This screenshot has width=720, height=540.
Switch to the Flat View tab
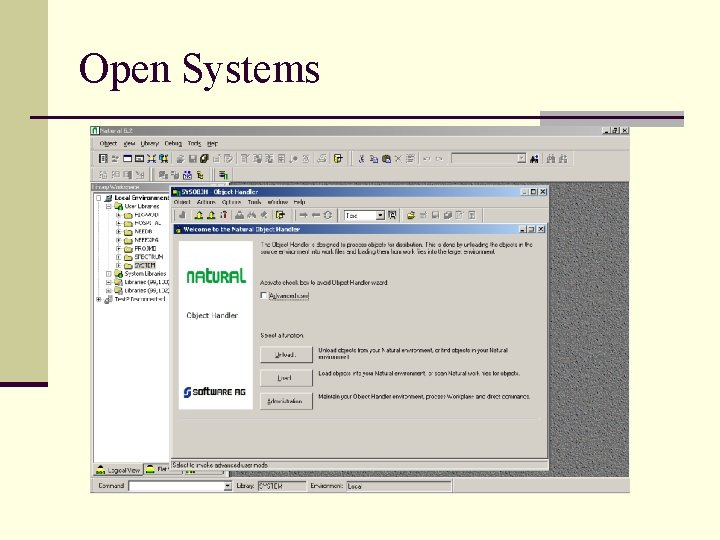click(x=157, y=469)
